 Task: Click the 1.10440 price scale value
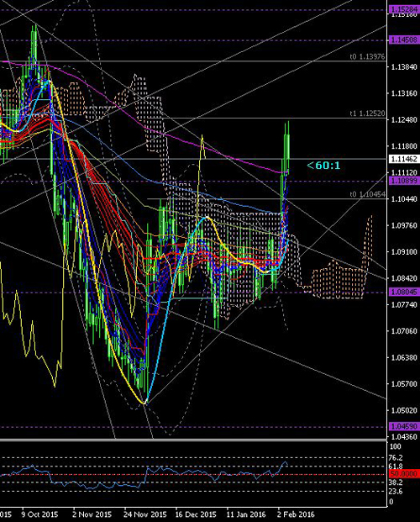(404, 198)
